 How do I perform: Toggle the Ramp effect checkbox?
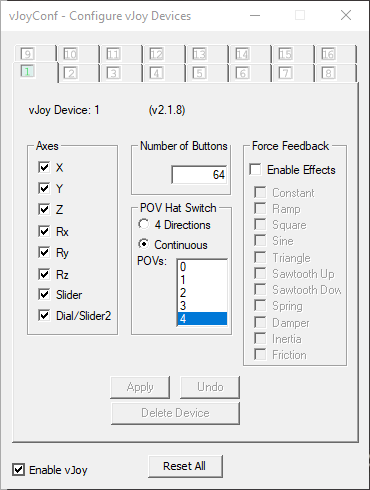pos(260,208)
